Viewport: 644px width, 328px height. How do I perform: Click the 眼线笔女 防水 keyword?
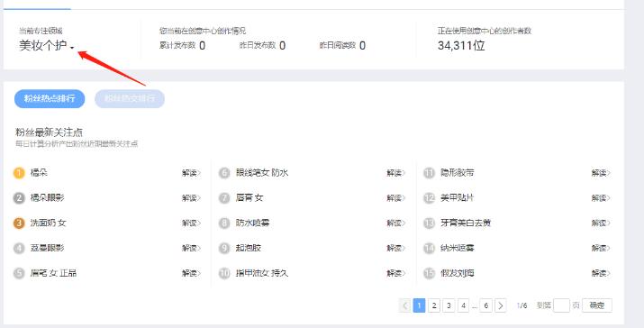[x=262, y=173]
